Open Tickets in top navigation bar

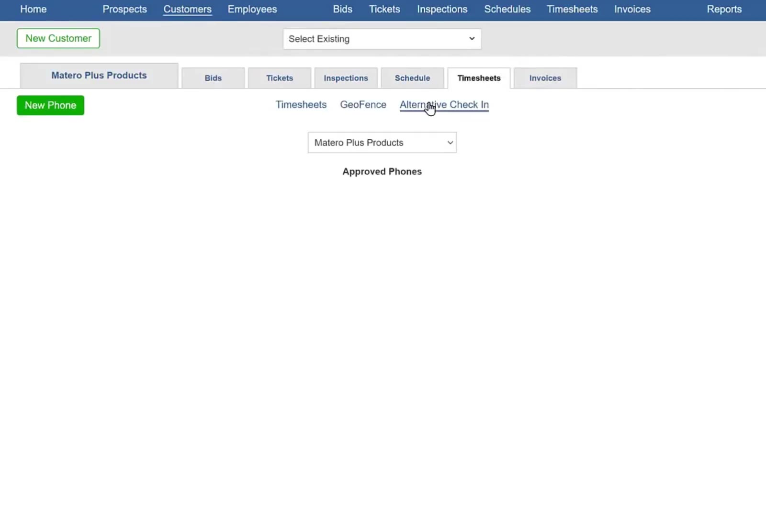click(x=384, y=9)
